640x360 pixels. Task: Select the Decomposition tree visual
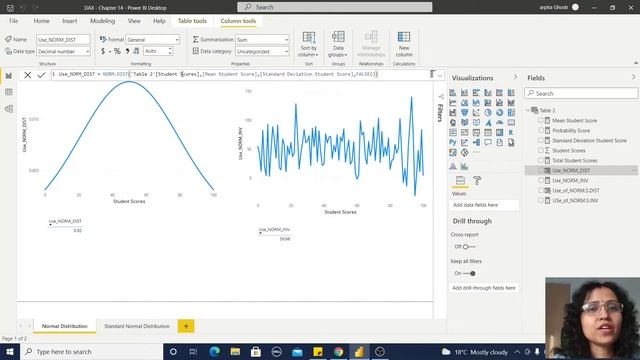click(476, 142)
